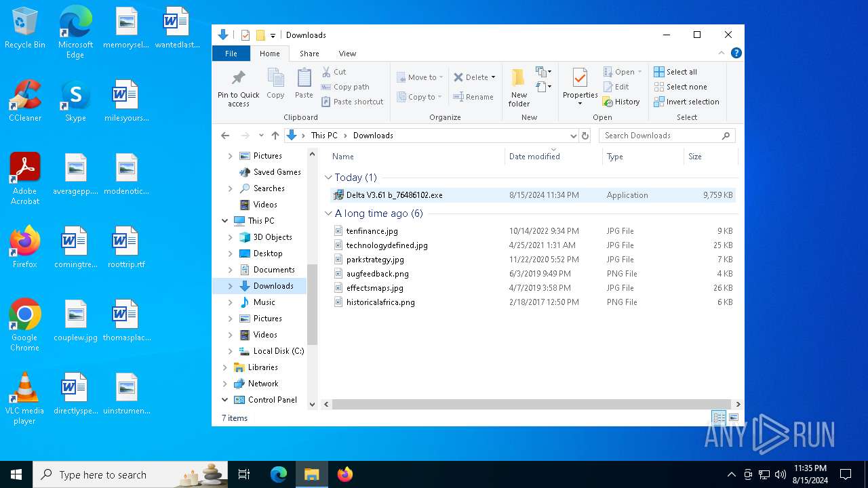This screenshot has width=868, height=488.
Task: Click the Paste icon in Clipboard group
Action: click(x=304, y=78)
